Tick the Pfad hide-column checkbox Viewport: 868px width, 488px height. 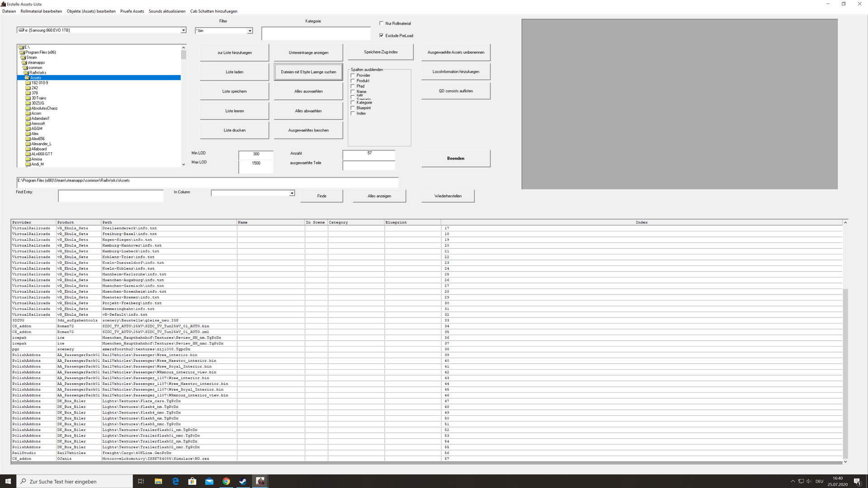[x=353, y=86]
